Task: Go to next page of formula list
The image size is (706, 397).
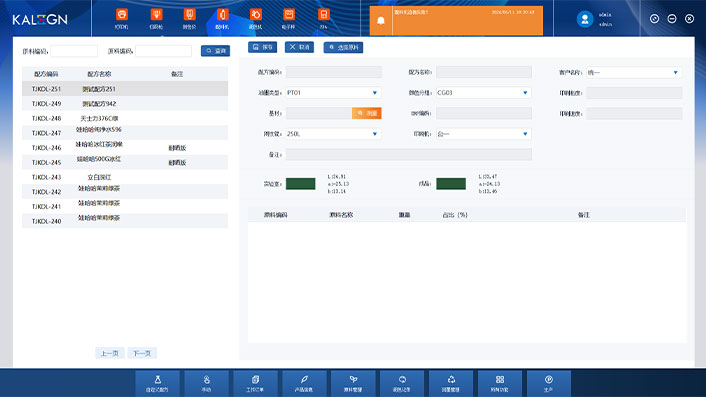Action: point(142,353)
